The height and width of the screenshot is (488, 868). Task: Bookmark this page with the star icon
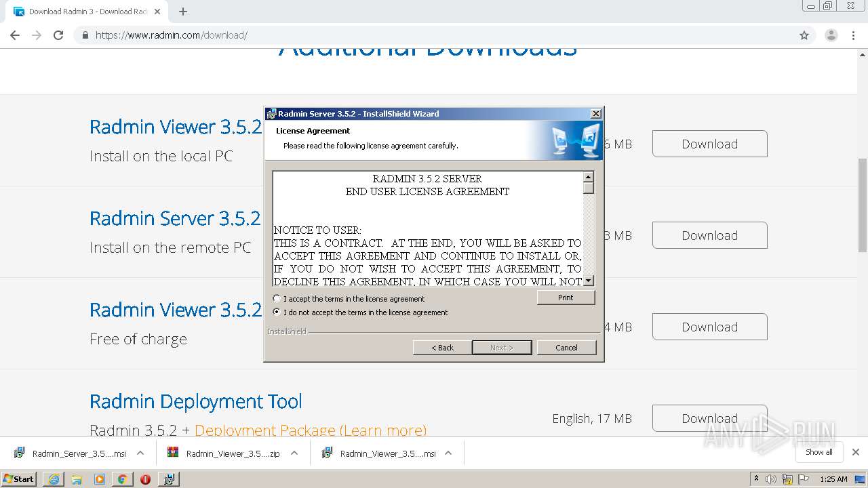tap(804, 35)
